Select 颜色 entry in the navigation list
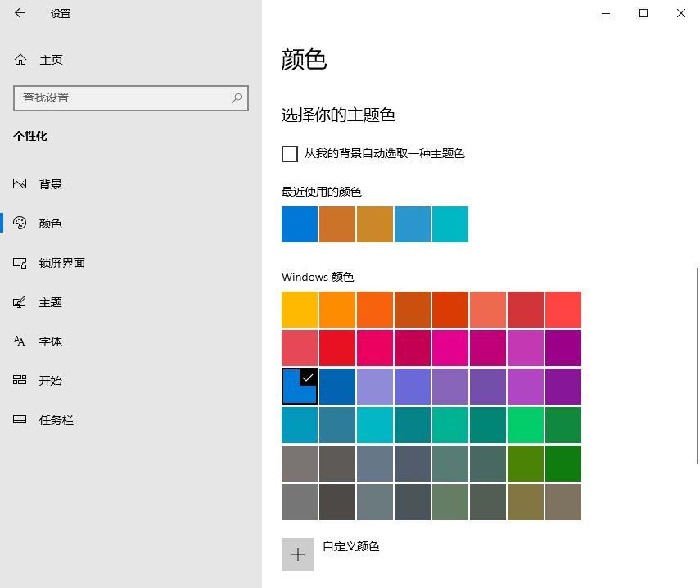The width and height of the screenshot is (700, 588). (51, 223)
